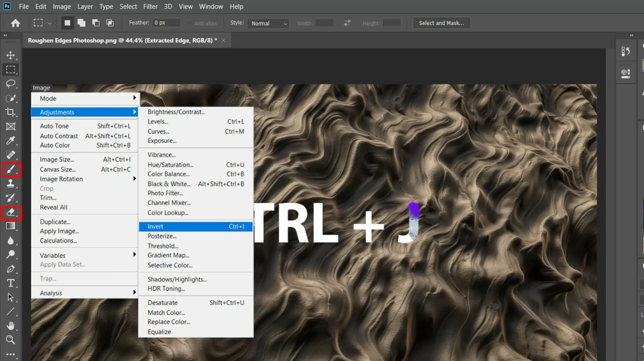This screenshot has width=644, height=361.
Task: Choose Invert from Adjustments submenu
Action: coord(196,226)
